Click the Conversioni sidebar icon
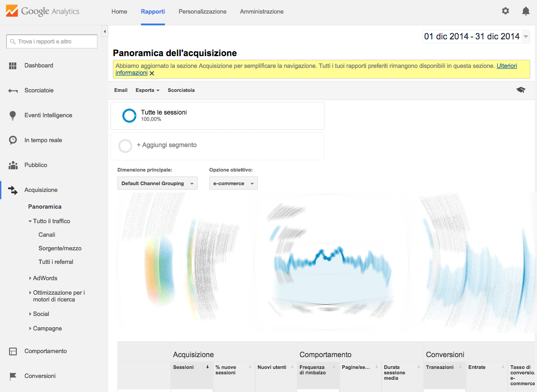537x392 pixels. (13, 376)
